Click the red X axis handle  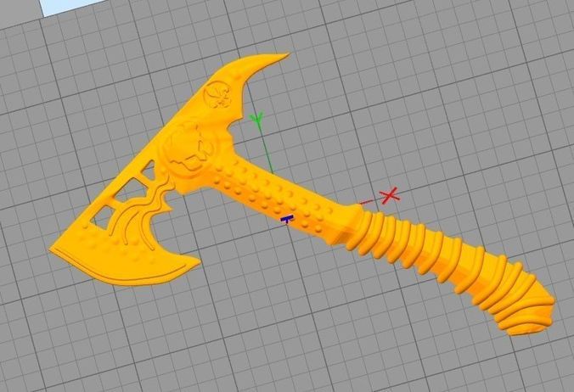(390, 196)
